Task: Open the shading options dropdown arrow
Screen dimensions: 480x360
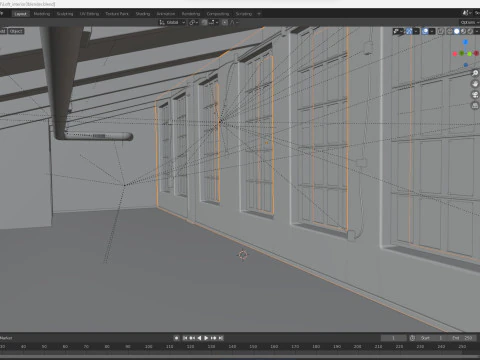Action: coord(477,31)
